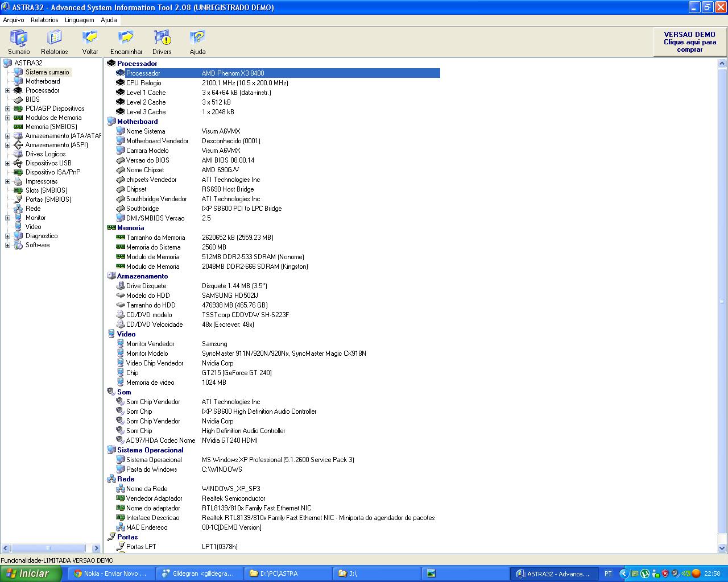Click the Som section header icon
Screen dimensions: 728x582
[x=111, y=392]
